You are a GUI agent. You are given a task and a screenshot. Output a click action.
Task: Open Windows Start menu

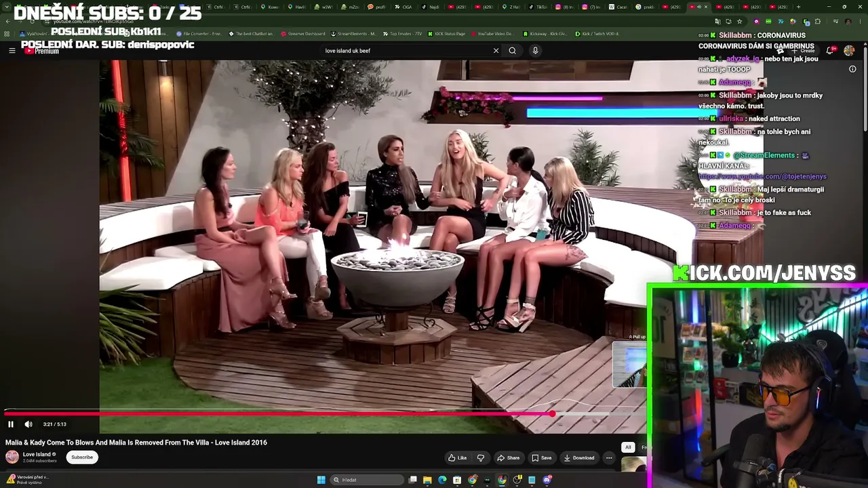(x=321, y=480)
